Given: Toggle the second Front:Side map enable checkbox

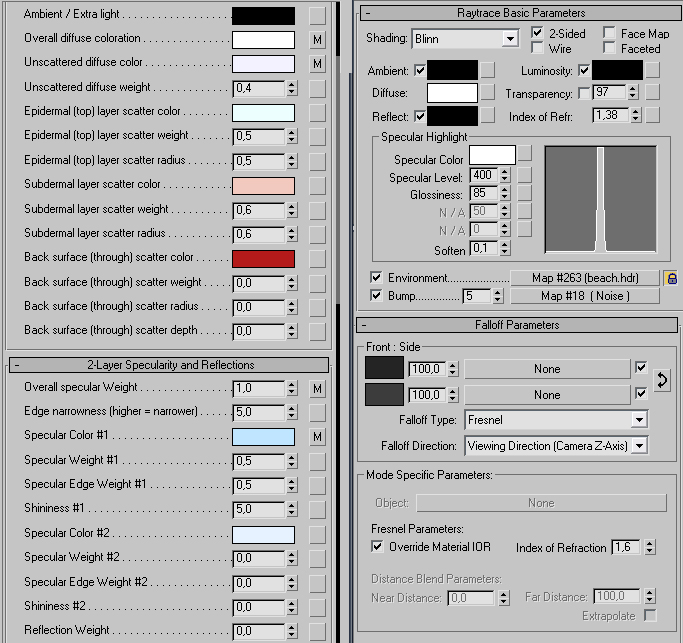Looking at the screenshot, I should pos(641,393).
